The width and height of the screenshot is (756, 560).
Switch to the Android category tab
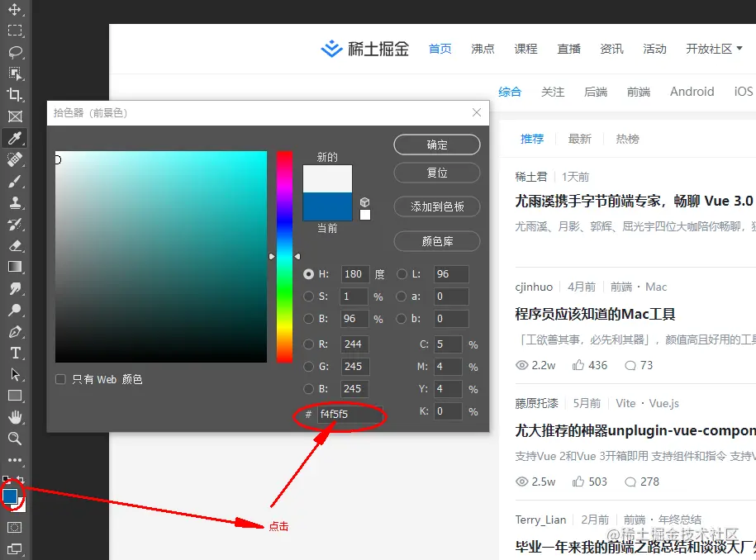point(692,92)
